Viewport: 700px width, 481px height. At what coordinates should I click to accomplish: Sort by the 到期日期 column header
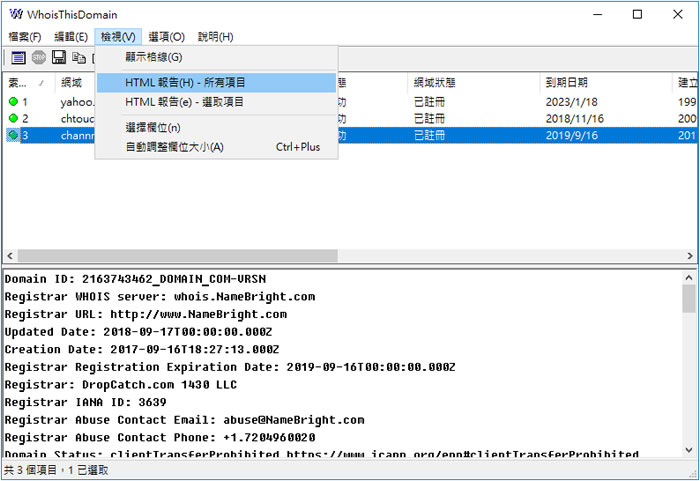pyautogui.click(x=605, y=83)
